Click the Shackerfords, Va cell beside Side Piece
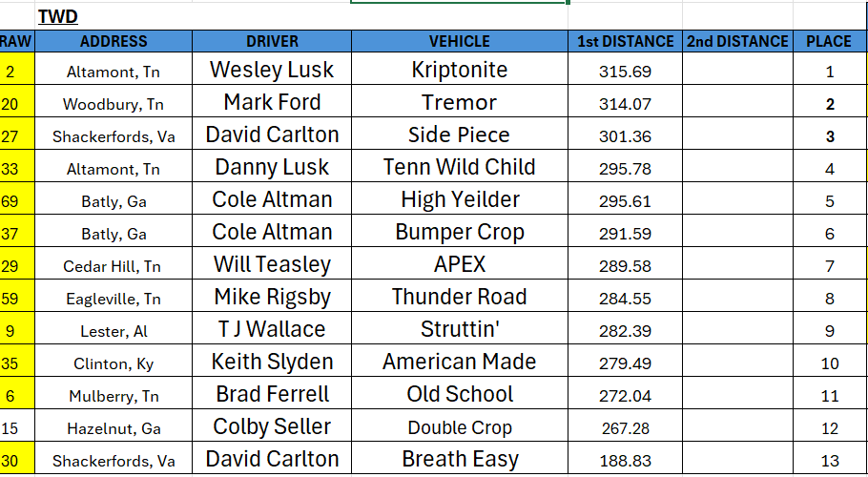The image size is (868, 477). tap(114, 134)
